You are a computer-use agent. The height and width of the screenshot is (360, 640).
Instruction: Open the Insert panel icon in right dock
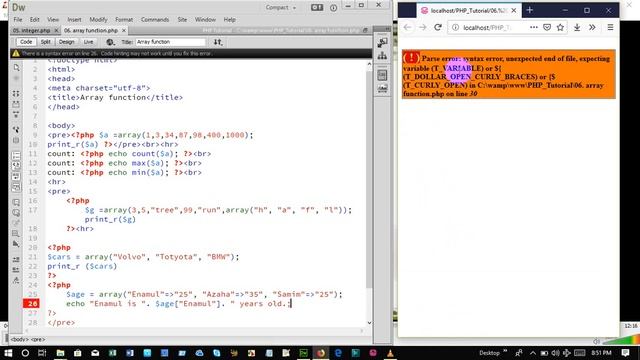pos(382,42)
